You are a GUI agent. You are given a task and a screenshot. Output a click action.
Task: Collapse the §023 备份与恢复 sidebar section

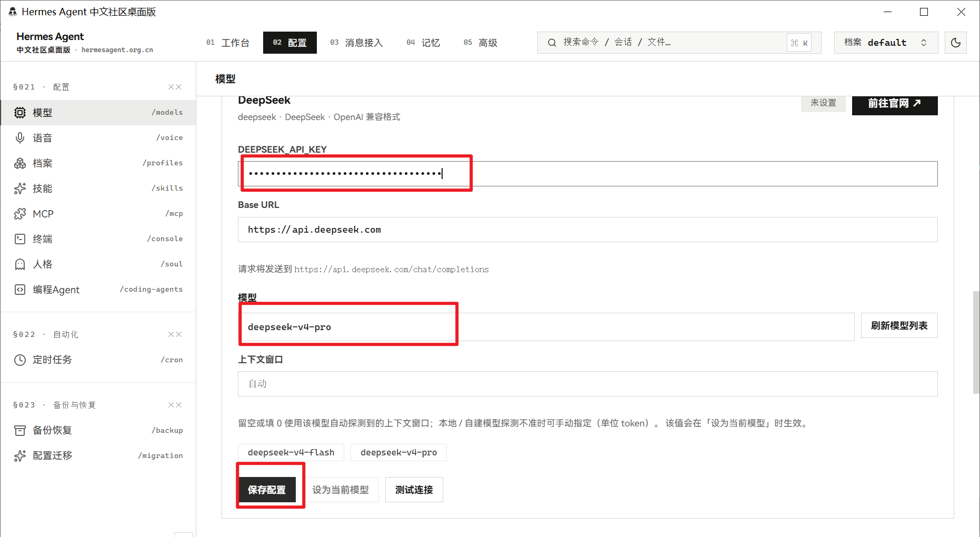pyautogui.click(x=175, y=405)
